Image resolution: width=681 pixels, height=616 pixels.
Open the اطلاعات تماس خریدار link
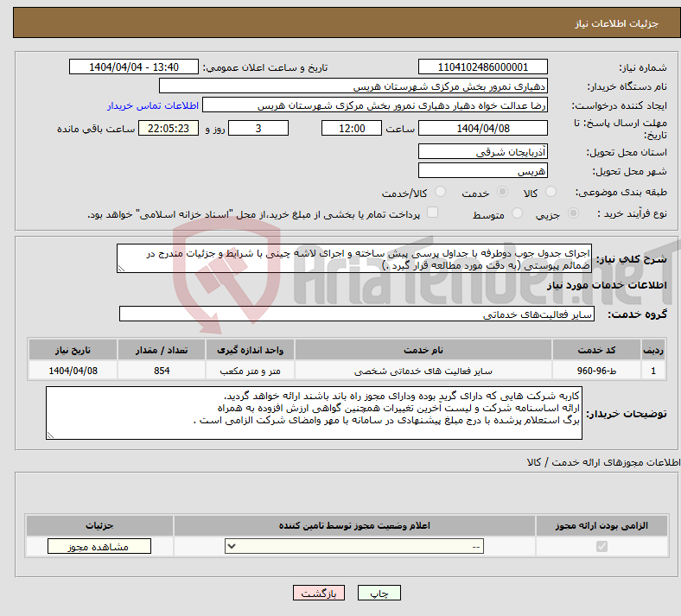tap(153, 105)
